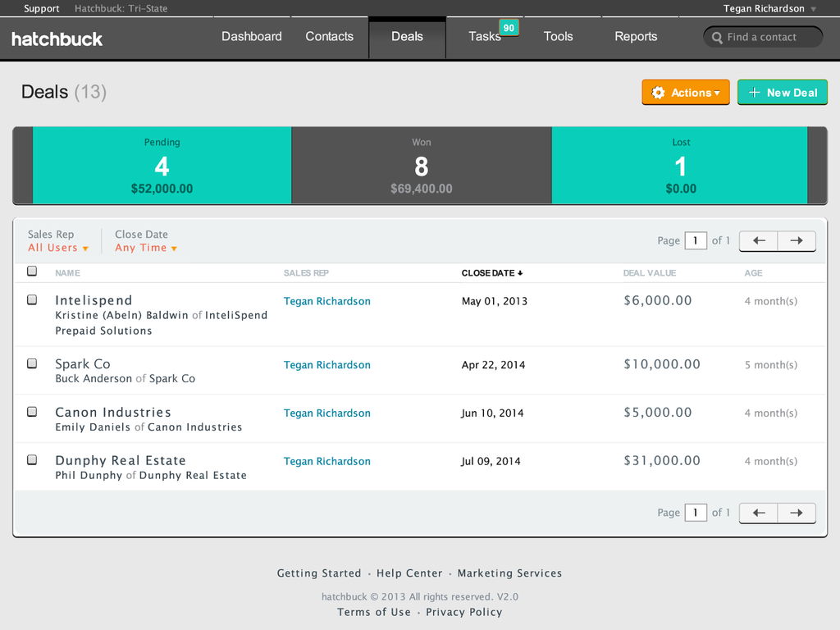Open the Tegan Richardson user menu
Screen dimensions: 840x630
[x=769, y=8]
